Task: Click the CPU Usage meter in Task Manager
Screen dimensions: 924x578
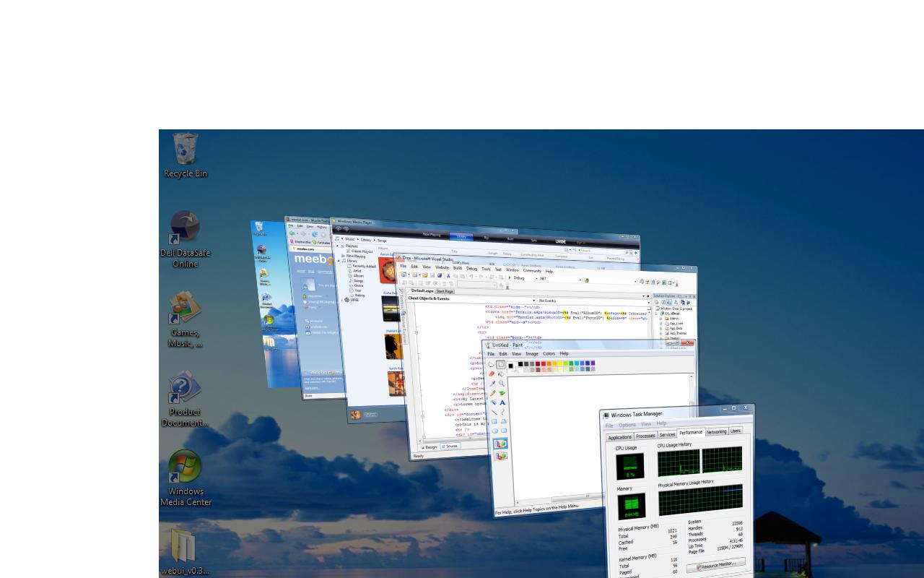Action: click(630, 466)
